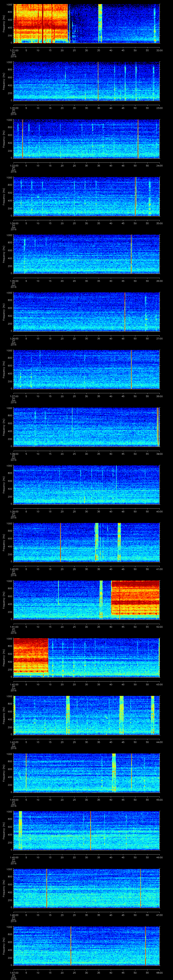Screen dimensions: 173x980
Task: Click yellow burst at start of 1:45:00 spectrogram
Action: (20, 829)
